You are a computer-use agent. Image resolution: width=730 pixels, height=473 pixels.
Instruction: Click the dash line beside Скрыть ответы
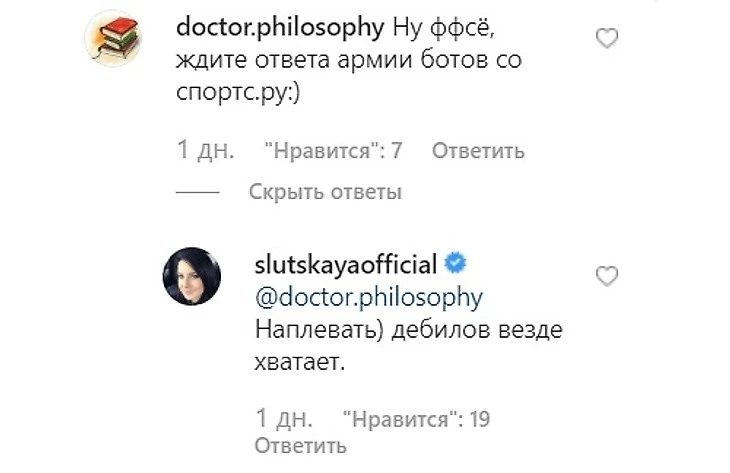pos(197,192)
